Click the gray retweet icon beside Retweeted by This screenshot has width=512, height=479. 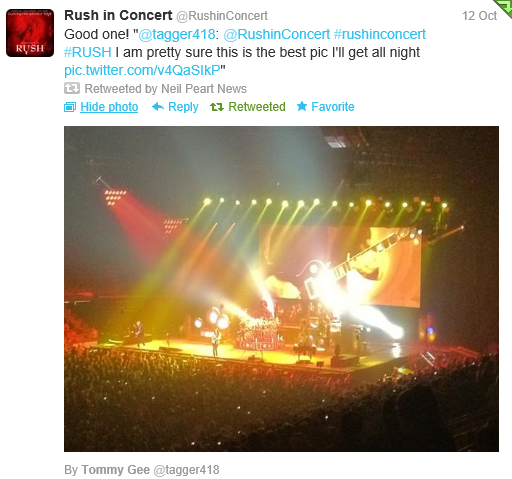[72, 88]
